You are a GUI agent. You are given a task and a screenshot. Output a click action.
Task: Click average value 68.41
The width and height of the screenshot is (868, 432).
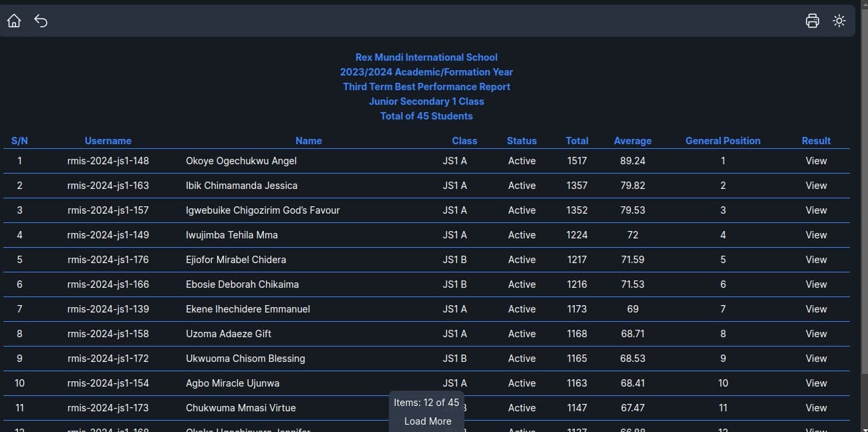click(633, 383)
